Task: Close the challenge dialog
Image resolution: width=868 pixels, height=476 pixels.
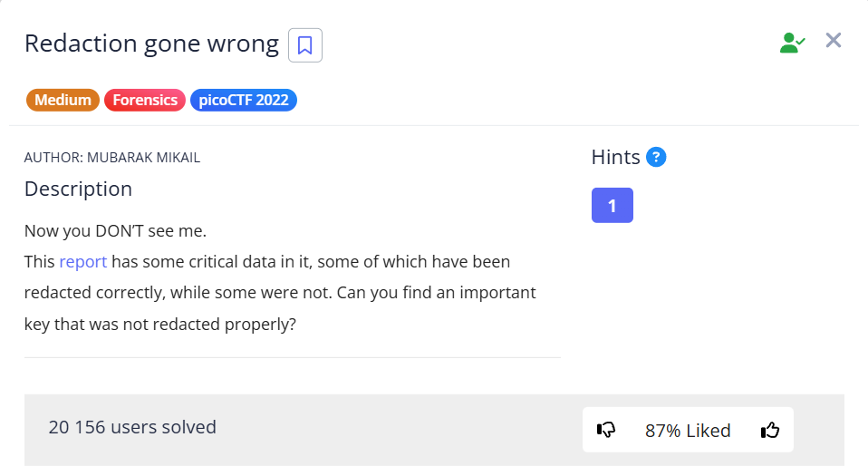Action: pyautogui.click(x=834, y=40)
